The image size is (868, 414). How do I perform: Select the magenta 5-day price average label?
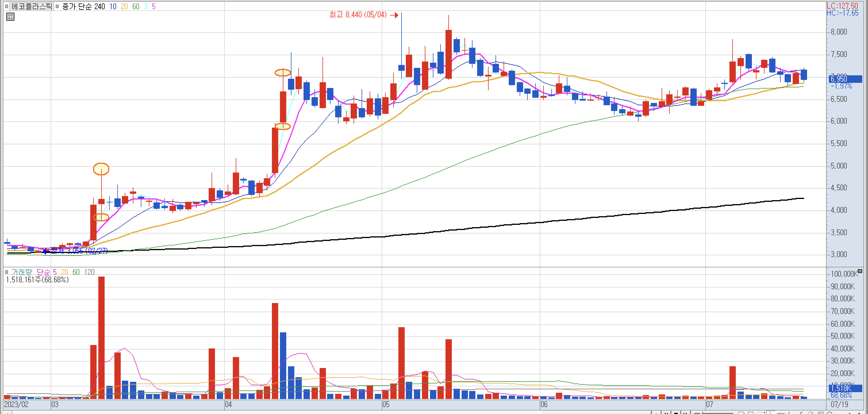[x=154, y=6]
